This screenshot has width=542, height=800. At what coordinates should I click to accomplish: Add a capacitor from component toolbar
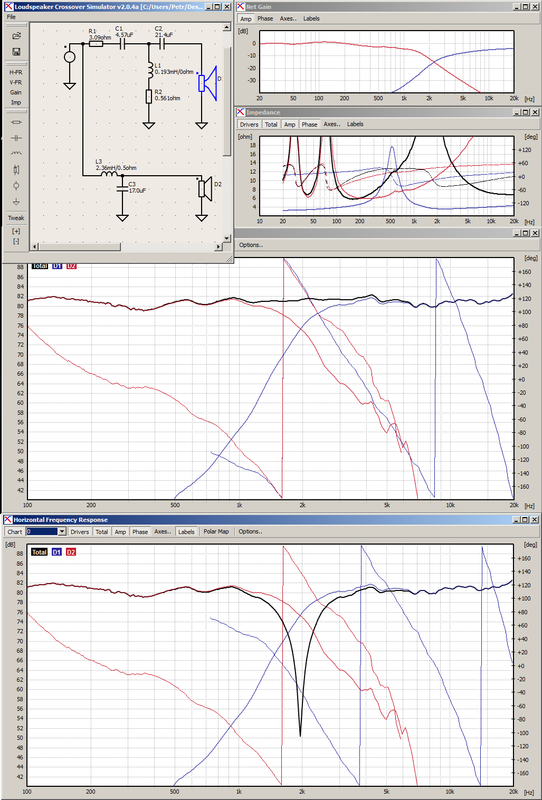[x=16, y=138]
